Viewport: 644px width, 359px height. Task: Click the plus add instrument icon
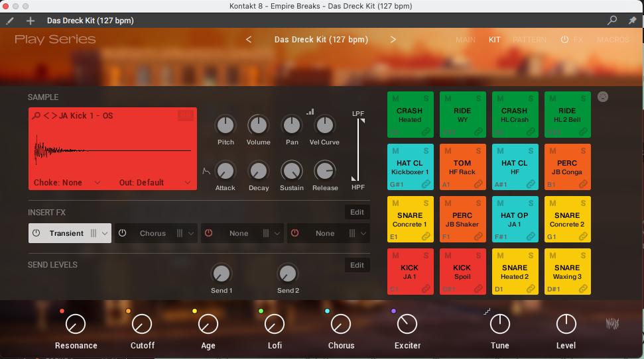pos(31,21)
